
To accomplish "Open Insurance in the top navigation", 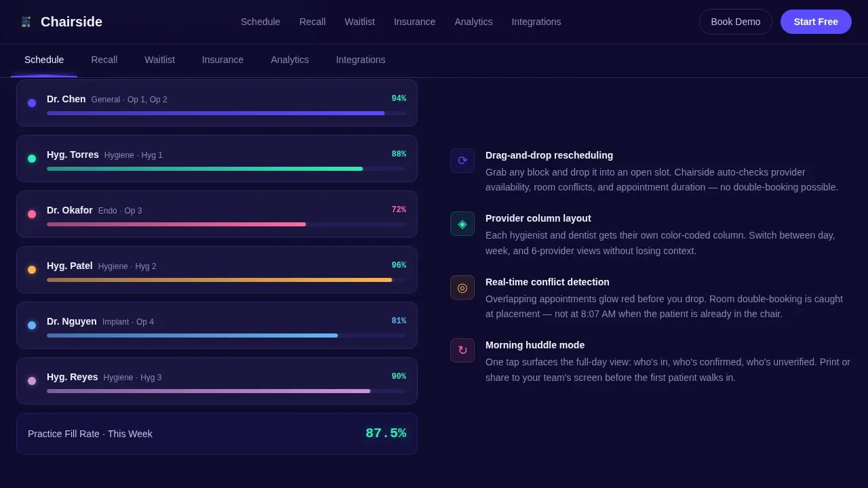I will tap(414, 22).
